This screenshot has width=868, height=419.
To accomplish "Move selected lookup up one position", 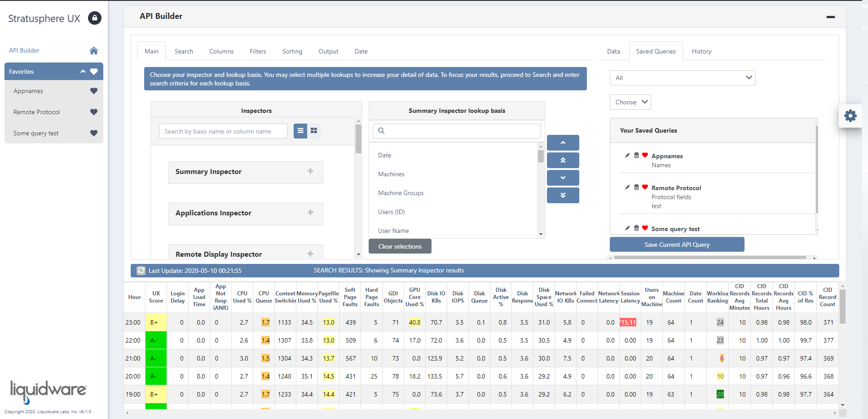I will [563, 143].
